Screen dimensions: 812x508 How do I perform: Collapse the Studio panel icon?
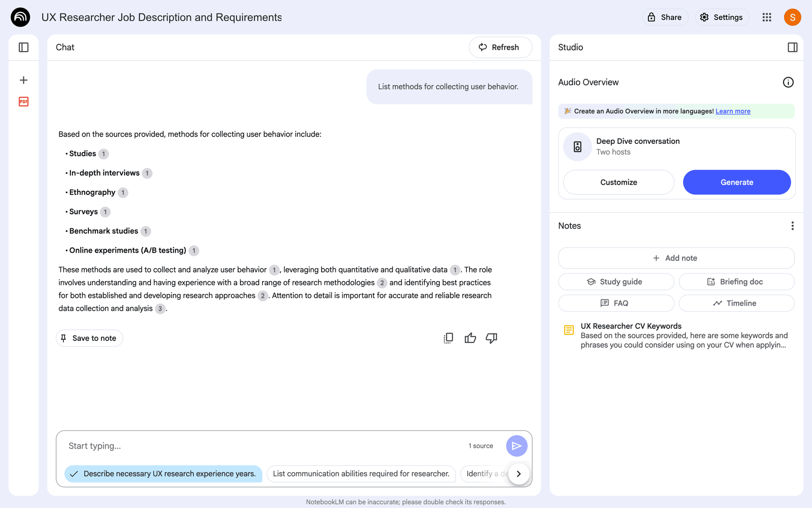point(793,47)
